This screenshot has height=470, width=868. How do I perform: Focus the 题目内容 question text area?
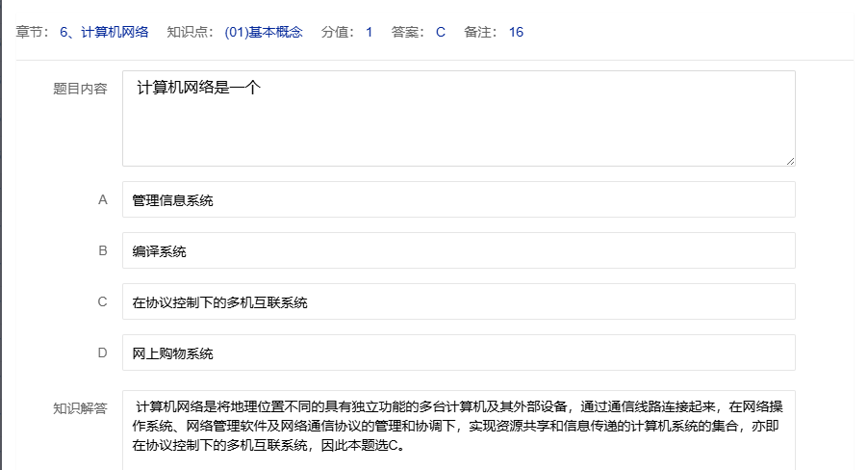(458, 117)
